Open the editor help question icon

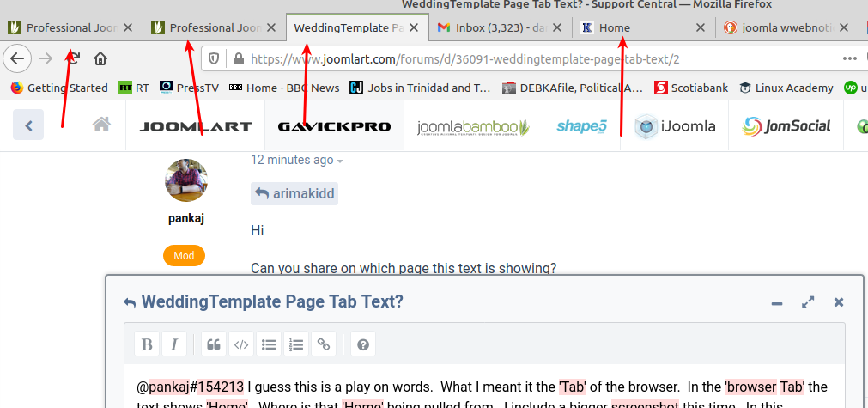[363, 344]
